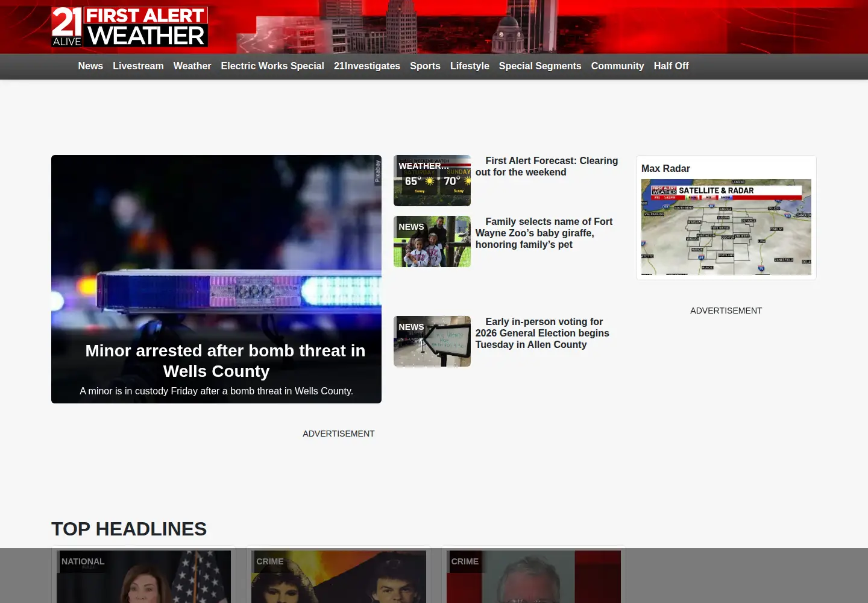Screen dimensions: 868x603
Task: Open the CRIME card showing gray-haired man
Action: (533, 576)
